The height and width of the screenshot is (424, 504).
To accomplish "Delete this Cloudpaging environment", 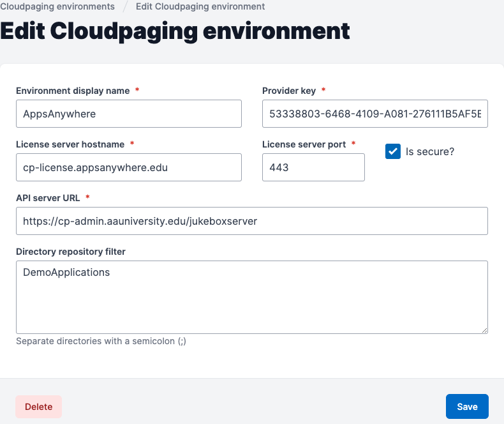I will point(38,407).
